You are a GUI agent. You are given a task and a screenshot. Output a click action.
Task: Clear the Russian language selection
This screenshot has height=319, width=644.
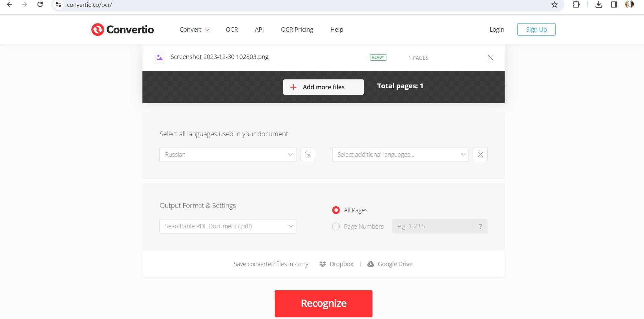coord(307,154)
